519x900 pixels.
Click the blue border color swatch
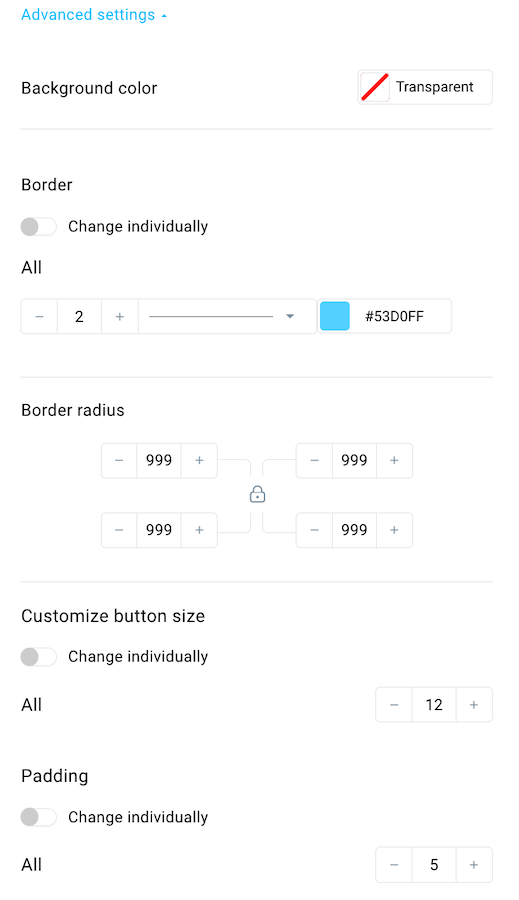coord(335,316)
